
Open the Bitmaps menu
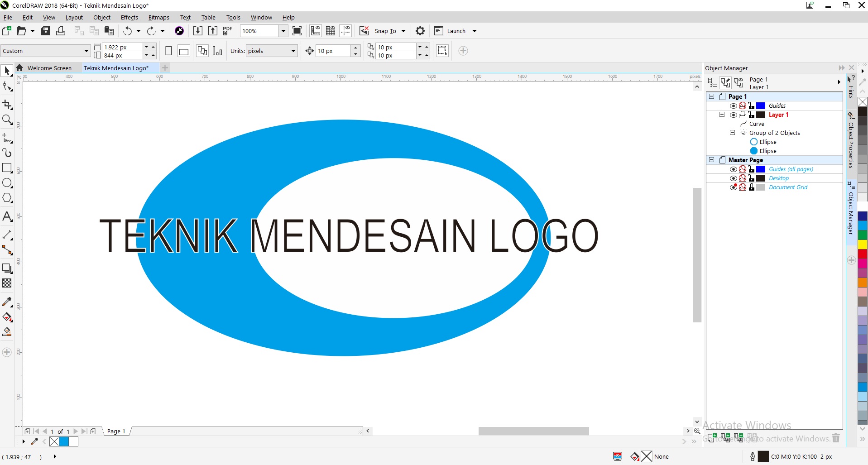coord(158,17)
